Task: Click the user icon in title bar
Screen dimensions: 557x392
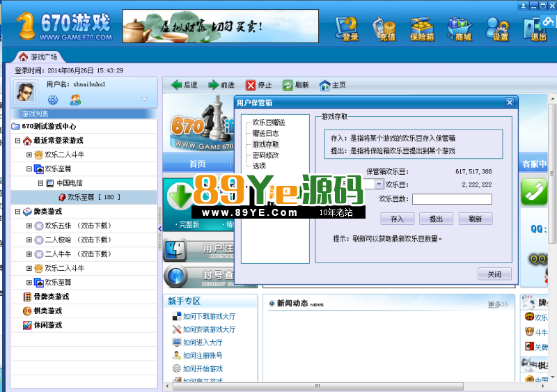Action: pos(523,6)
